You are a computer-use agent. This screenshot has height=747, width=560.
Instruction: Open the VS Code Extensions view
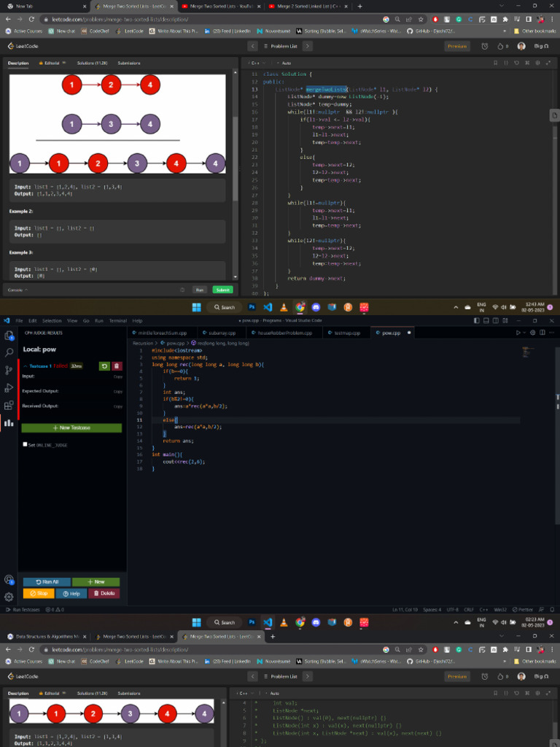click(9, 406)
